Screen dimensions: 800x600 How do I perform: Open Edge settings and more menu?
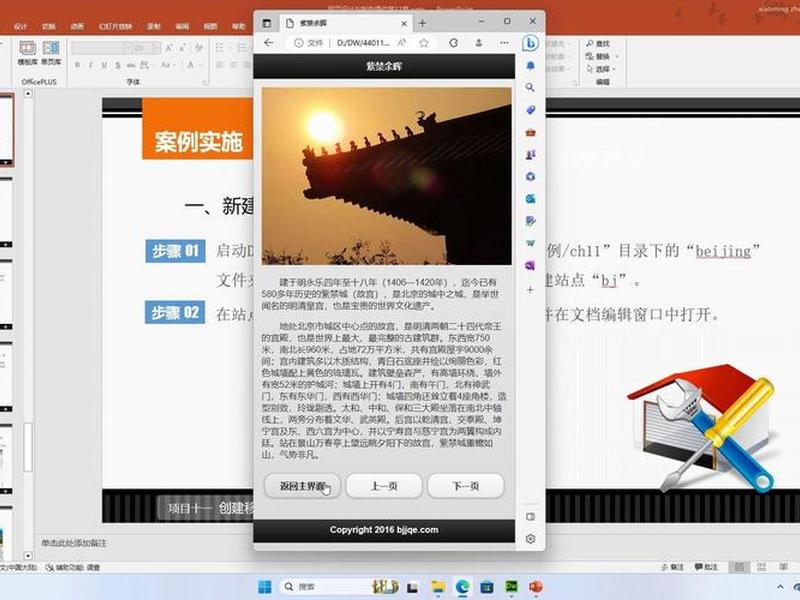[504, 43]
